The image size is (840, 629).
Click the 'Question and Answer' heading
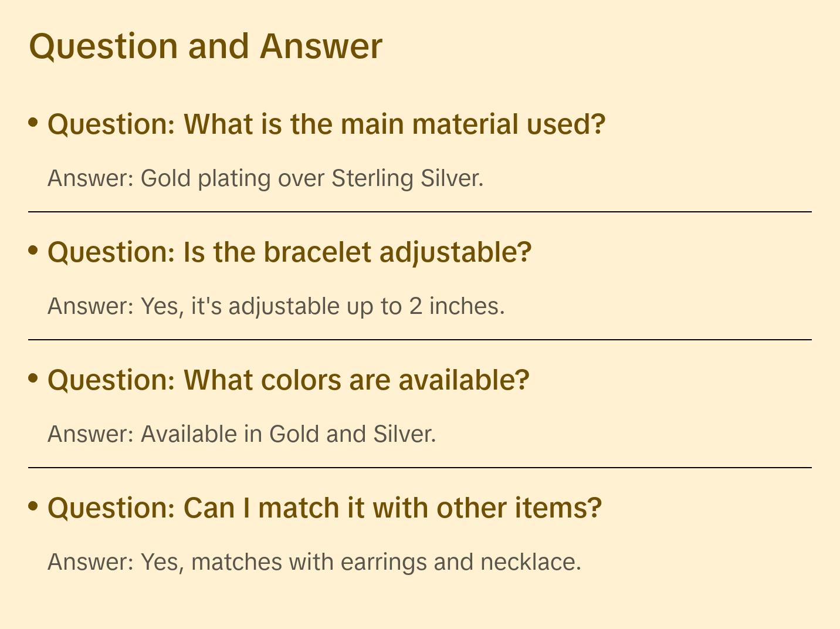point(205,46)
